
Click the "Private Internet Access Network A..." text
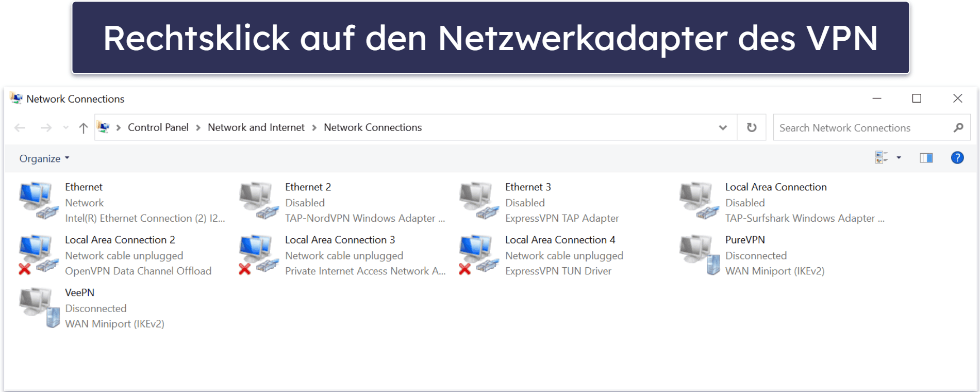(365, 271)
